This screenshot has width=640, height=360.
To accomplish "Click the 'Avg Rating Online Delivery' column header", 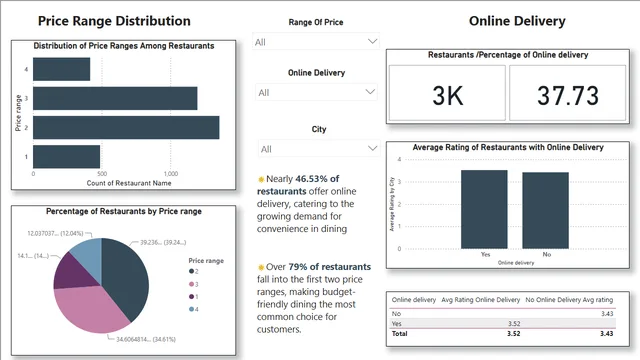I will coord(480,300).
